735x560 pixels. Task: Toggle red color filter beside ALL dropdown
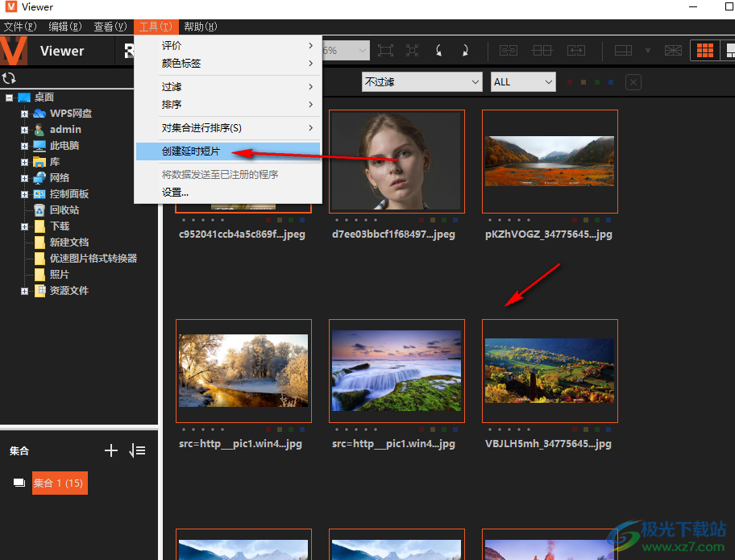[x=570, y=82]
